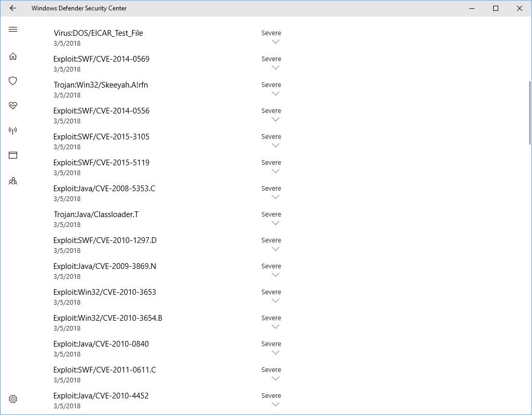Click the Windows Defender Security Center title
This screenshot has height=415, width=532.
[79, 8]
